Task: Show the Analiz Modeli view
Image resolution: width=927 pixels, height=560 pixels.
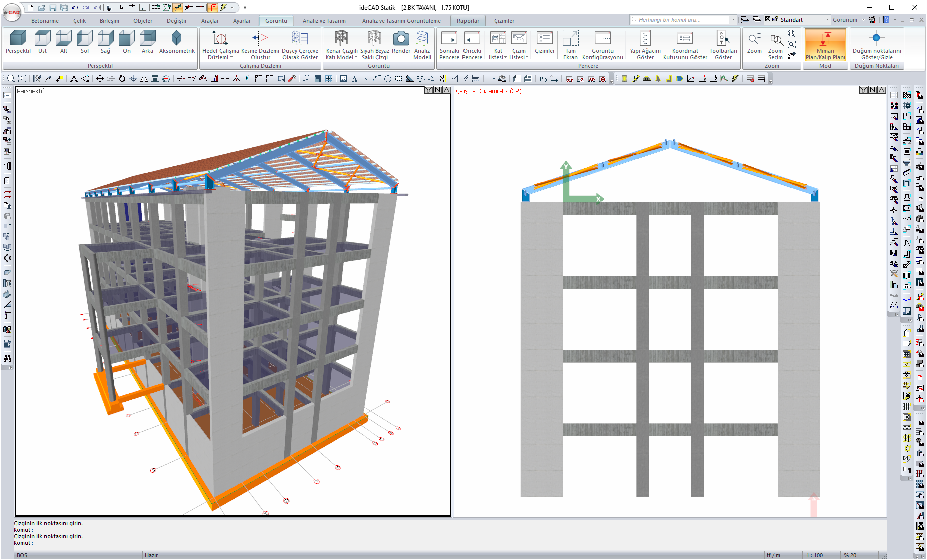Action: pyautogui.click(x=422, y=38)
